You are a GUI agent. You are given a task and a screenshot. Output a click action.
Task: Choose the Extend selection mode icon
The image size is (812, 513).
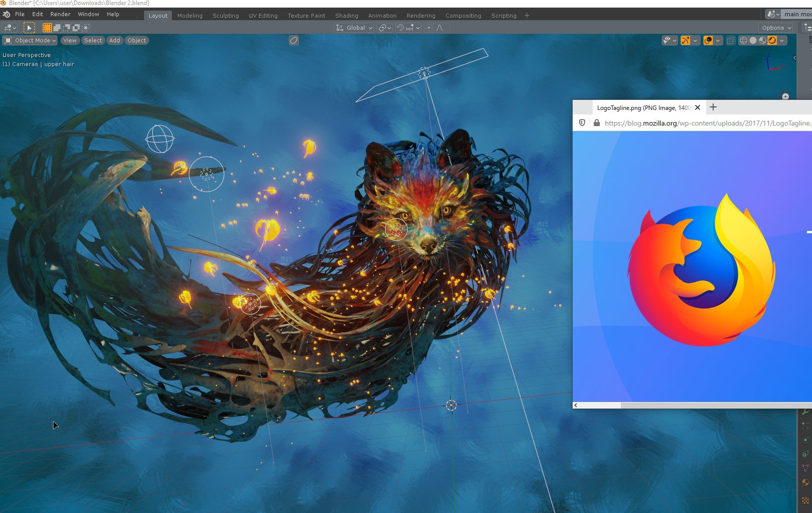click(x=57, y=28)
